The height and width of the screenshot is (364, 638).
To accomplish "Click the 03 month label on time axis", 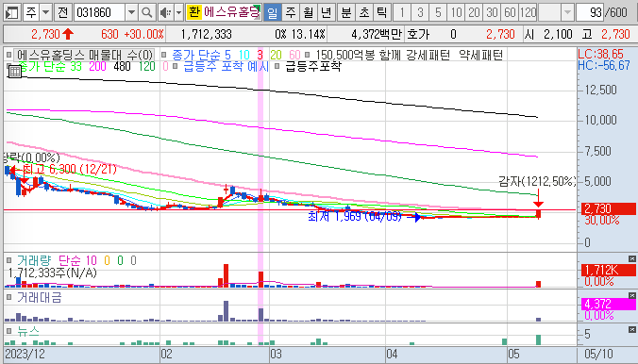I will pyautogui.click(x=276, y=354).
